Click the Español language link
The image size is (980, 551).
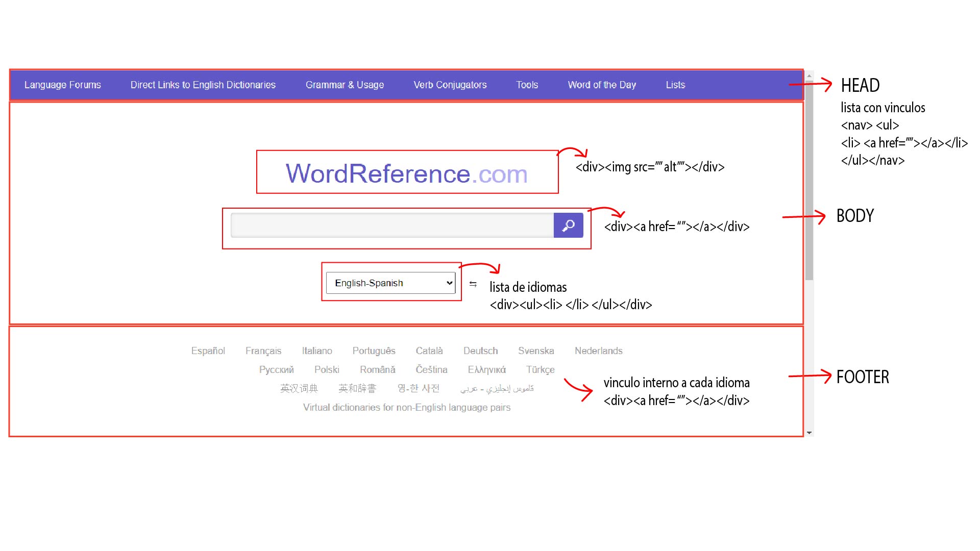[x=208, y=351]
